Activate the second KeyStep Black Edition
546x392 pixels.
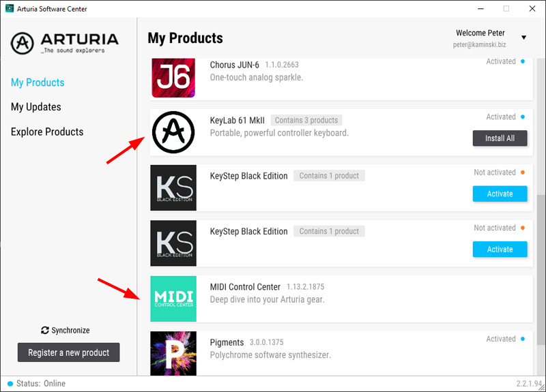click(x=500, y=250)
